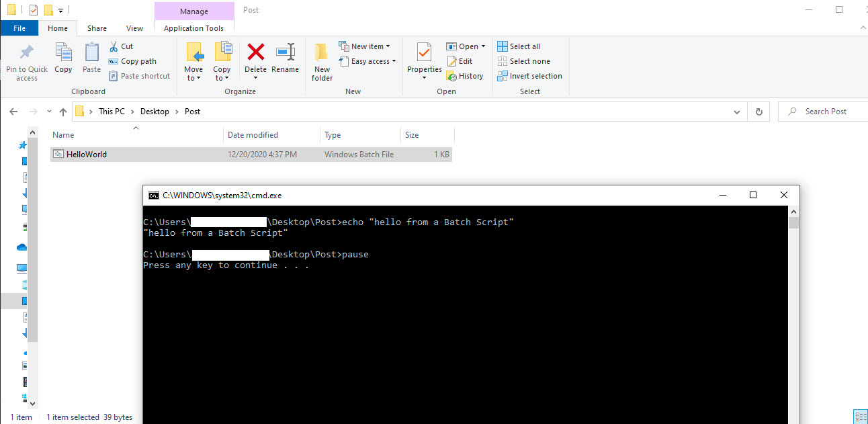Refresh the Post folder view
The height and width of the screenshot is (424, 868).
[759, 112]
